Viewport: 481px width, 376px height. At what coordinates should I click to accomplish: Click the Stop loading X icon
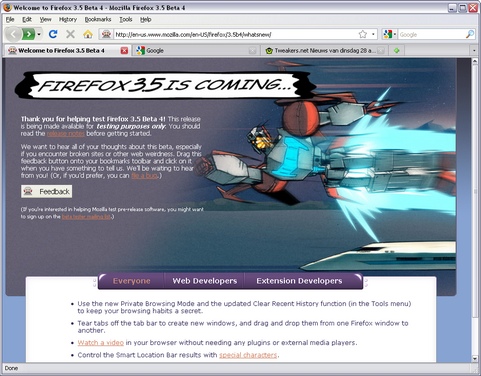[x=70, y=34]
